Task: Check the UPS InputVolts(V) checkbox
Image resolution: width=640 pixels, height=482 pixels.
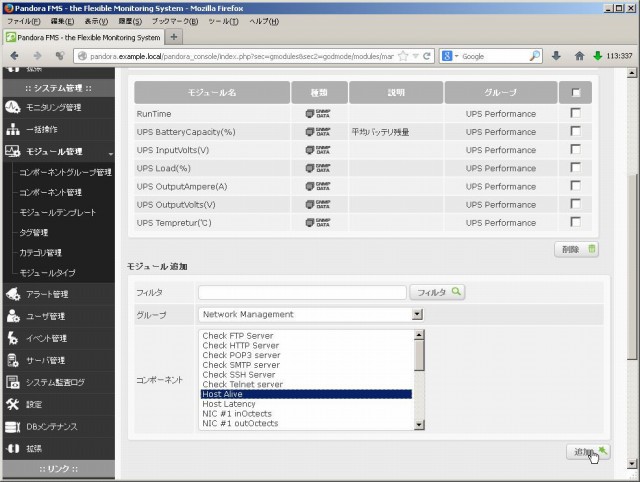Action: tap(576, 149)
